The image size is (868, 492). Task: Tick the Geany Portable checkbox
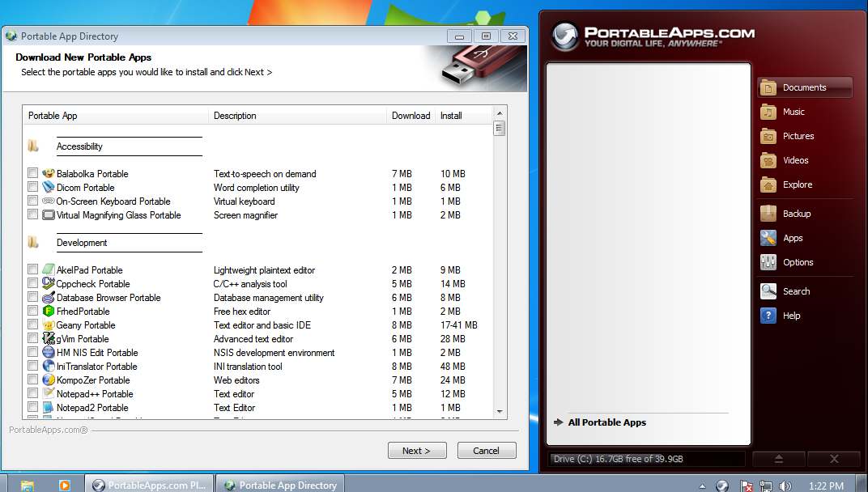(x=32, y=325)
